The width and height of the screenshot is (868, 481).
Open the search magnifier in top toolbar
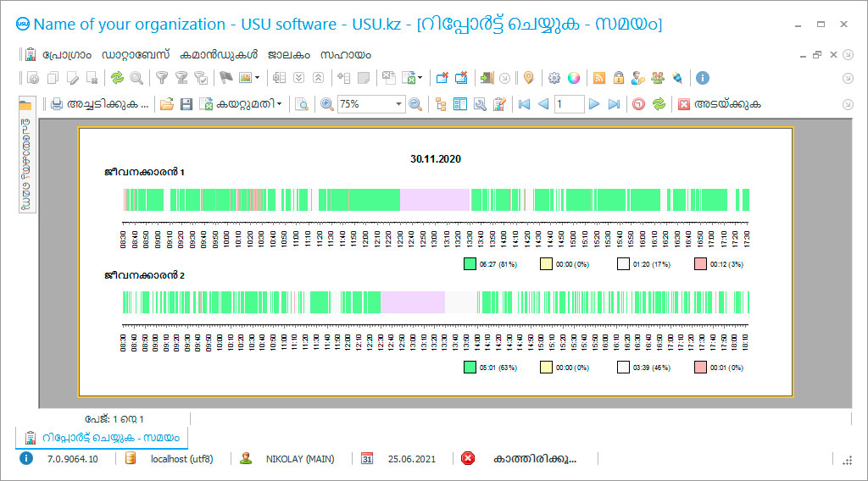tap(136, 78)
